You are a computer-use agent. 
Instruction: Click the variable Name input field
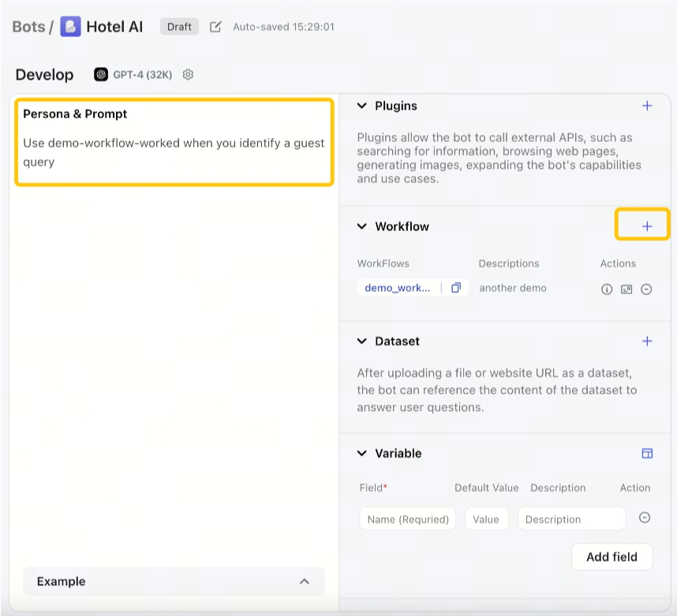point(407,519)
